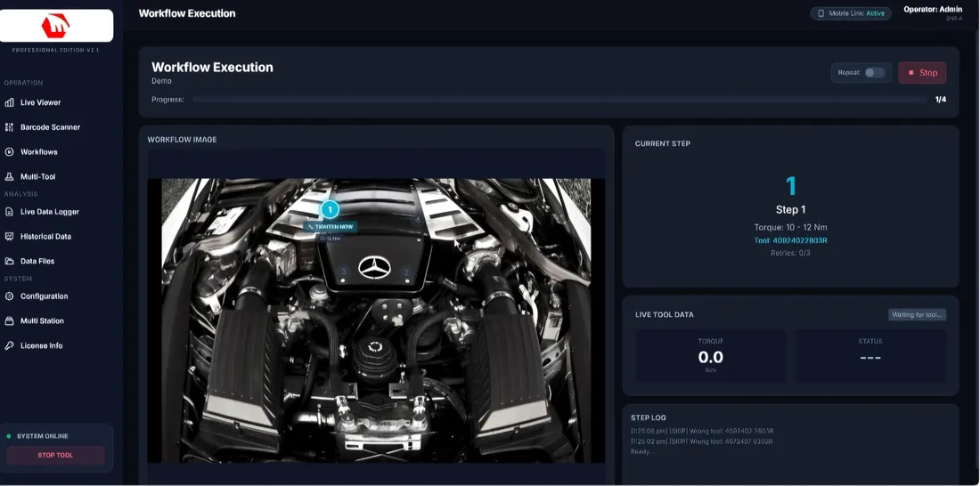The image size is (980, 486).
Task: Select bolt marker 1 on engine image
Action: pyautogui.click(x=330, y=211)
